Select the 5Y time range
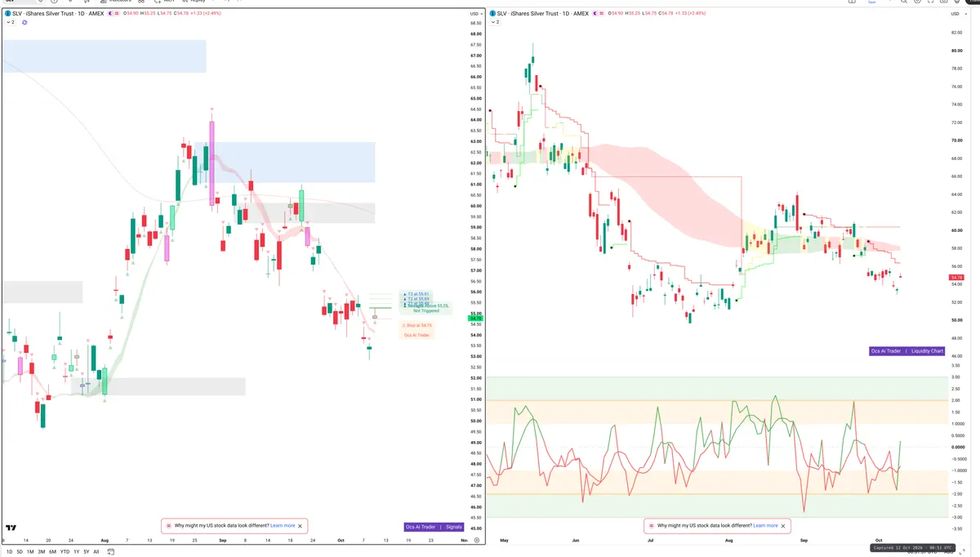Image resolution: width=980 pixels, height=557 pixels. tap(87, 552)
